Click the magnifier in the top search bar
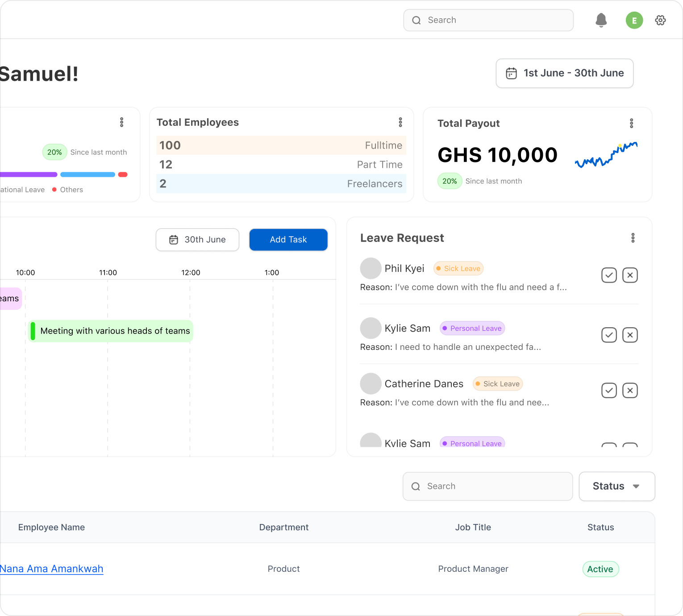The image size is (683, 616). (x=416, y=20)
